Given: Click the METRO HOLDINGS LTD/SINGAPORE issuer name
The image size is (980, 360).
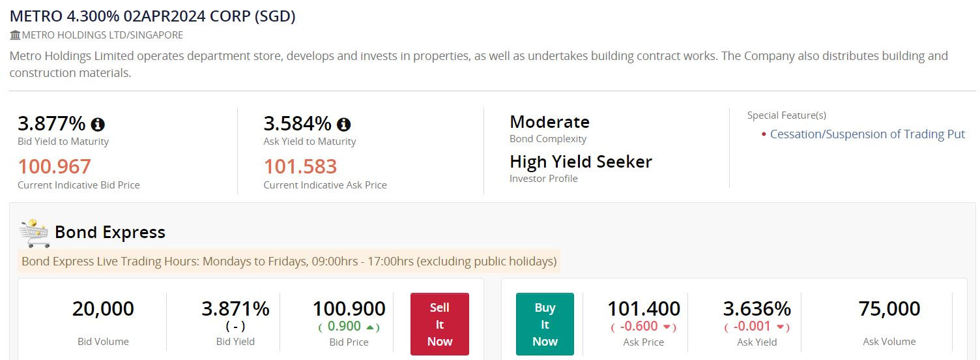Looking at the screenshot, I should point(102,35).
